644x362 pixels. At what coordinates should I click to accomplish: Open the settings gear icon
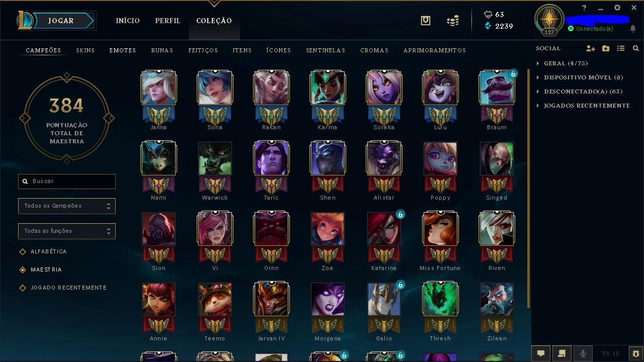click(x=617, y=8)
